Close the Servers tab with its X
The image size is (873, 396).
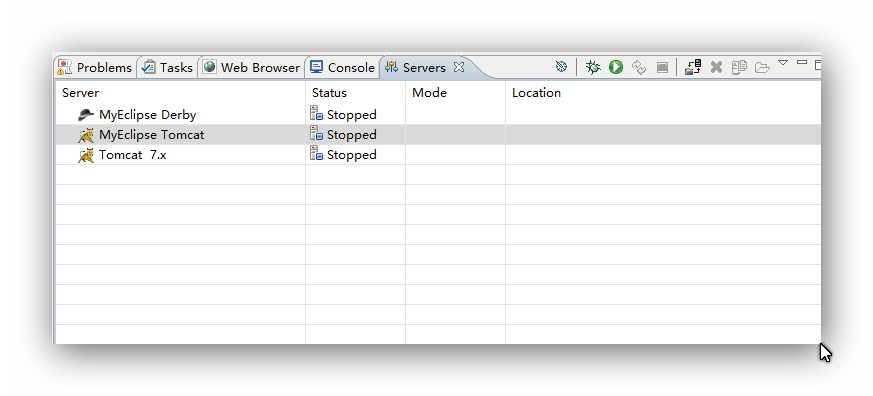point(459,67)
